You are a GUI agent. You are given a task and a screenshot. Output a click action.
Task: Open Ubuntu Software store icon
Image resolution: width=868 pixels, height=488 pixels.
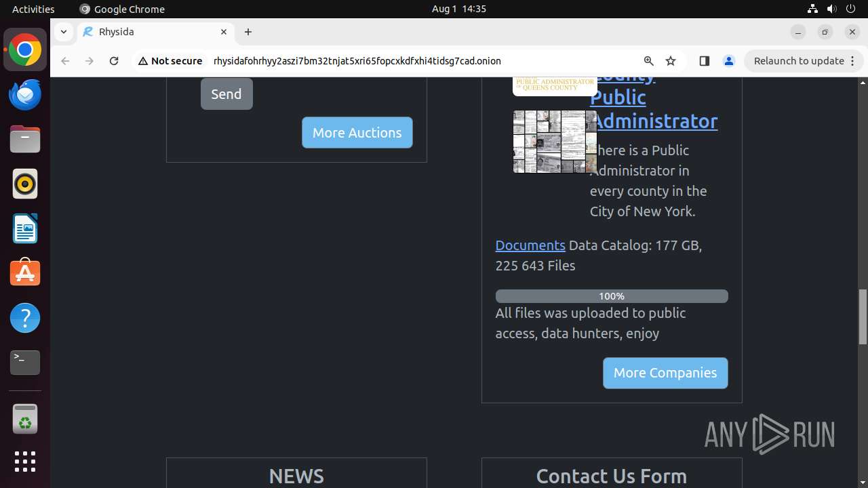click(25, 273)
